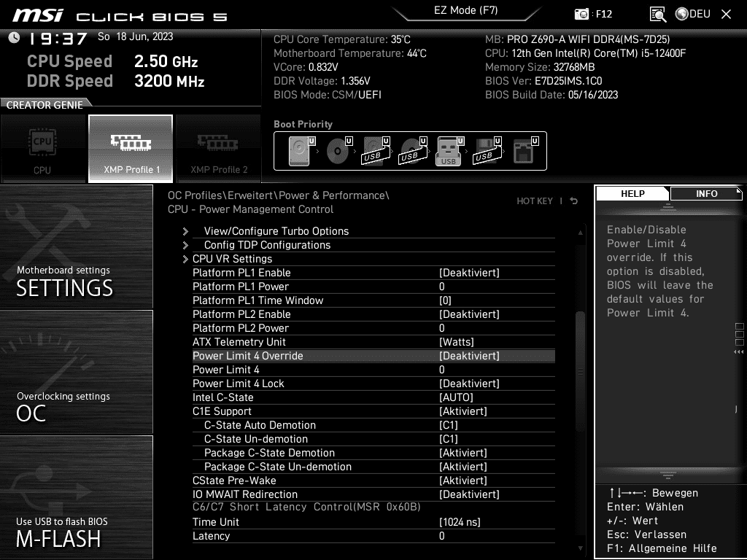This screenshot has width=747, height=560.
Task: Open the SETTINGS motherboard menu
Action: pyautogui.click(x=76, y=246)
